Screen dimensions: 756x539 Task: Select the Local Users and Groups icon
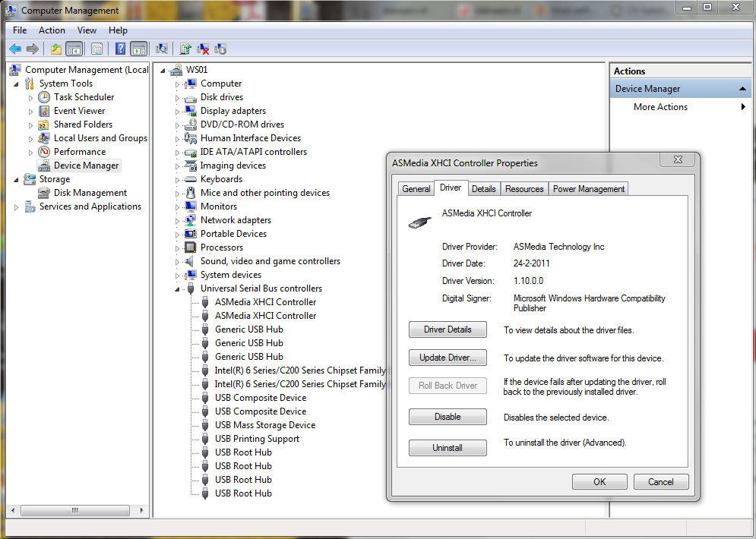click(x=44, y=138)
